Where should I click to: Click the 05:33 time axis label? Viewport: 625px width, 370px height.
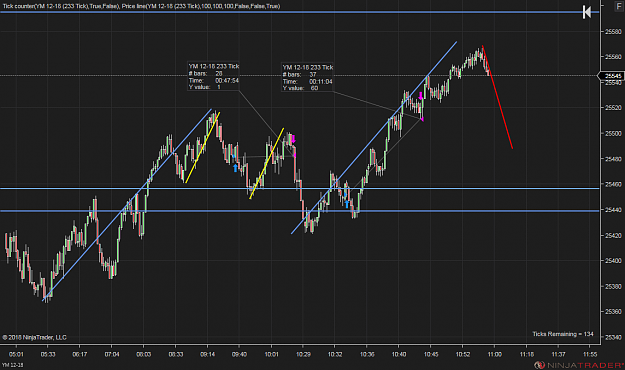48,354
